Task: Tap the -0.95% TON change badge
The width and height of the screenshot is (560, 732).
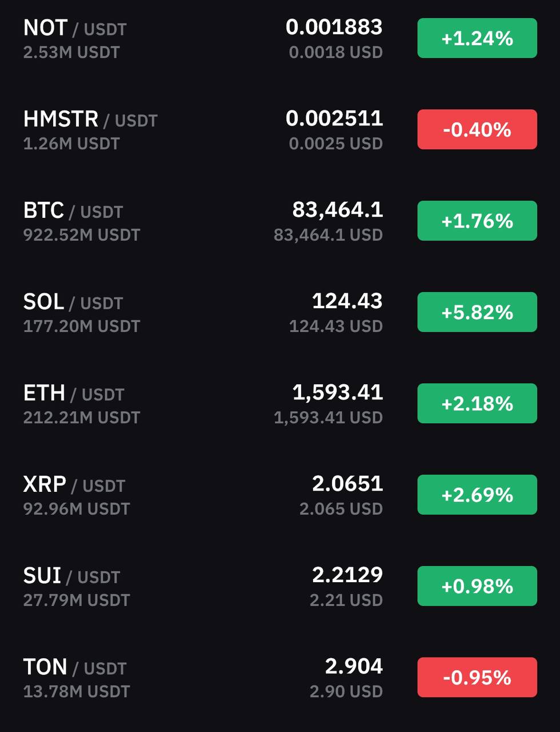Action: (477, 678)
